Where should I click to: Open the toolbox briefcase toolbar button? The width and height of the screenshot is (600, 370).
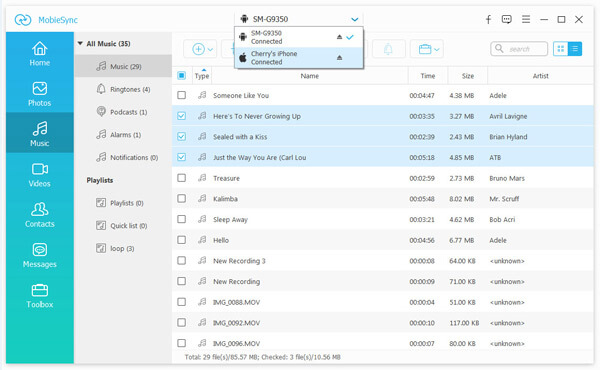click(427, 49)
